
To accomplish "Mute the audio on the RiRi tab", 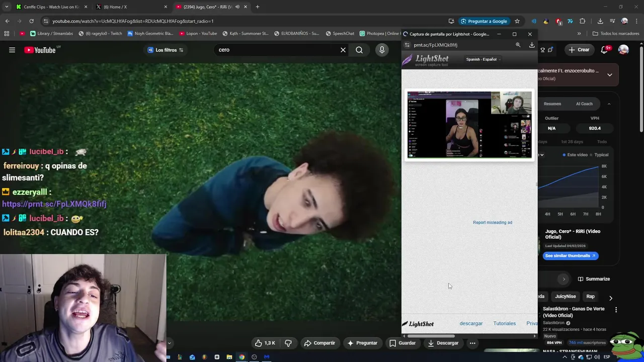I will click(x=237, y=7).
